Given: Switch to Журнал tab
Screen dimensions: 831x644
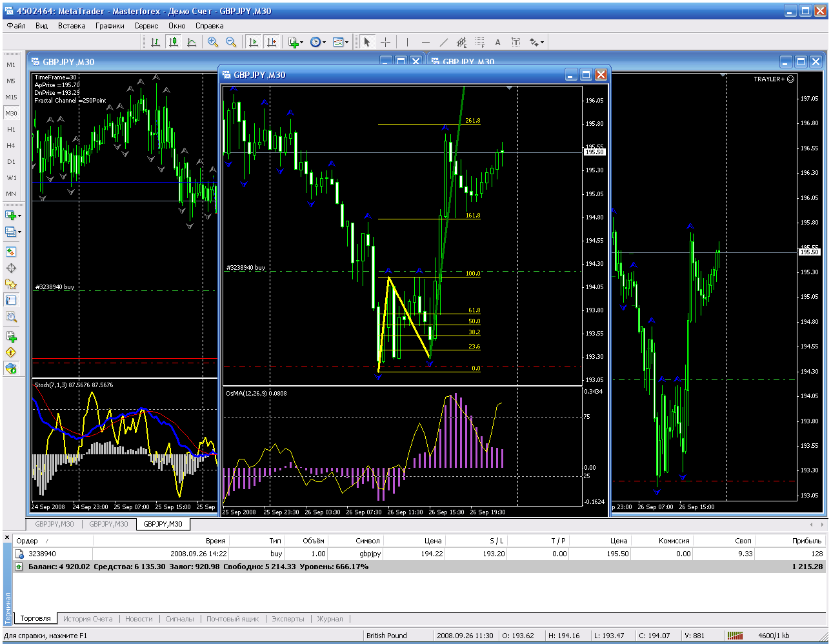Looking at the screenshot, I should tap(330, 619).
